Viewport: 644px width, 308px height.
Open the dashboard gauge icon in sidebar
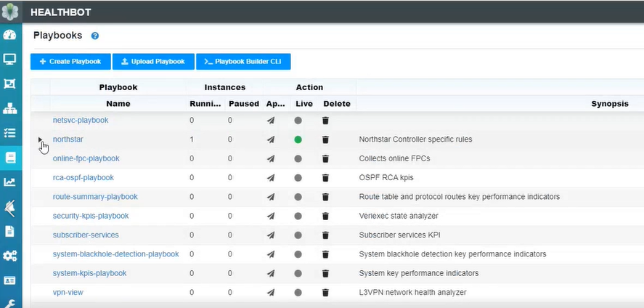(10, 35)
